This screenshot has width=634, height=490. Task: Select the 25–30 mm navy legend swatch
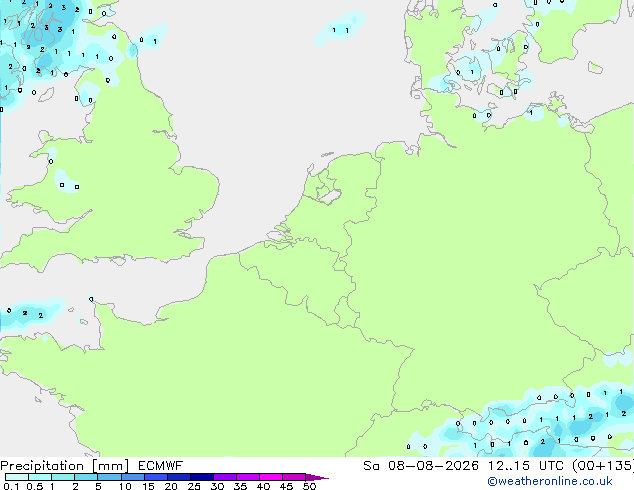[x=201, y=477]
